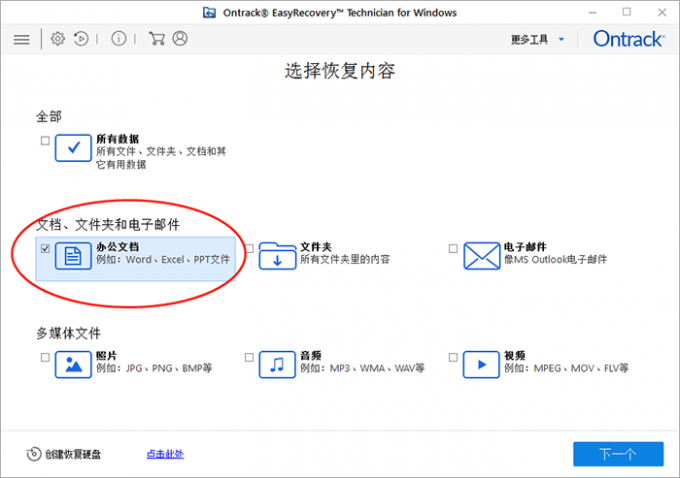Click the 音频 title text

click(x=311, y=356)
